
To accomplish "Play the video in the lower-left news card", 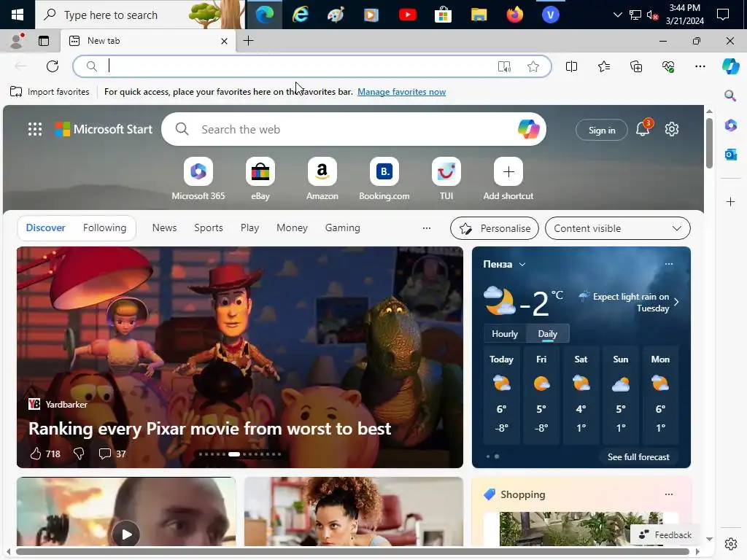I will (x=126, y=534).
